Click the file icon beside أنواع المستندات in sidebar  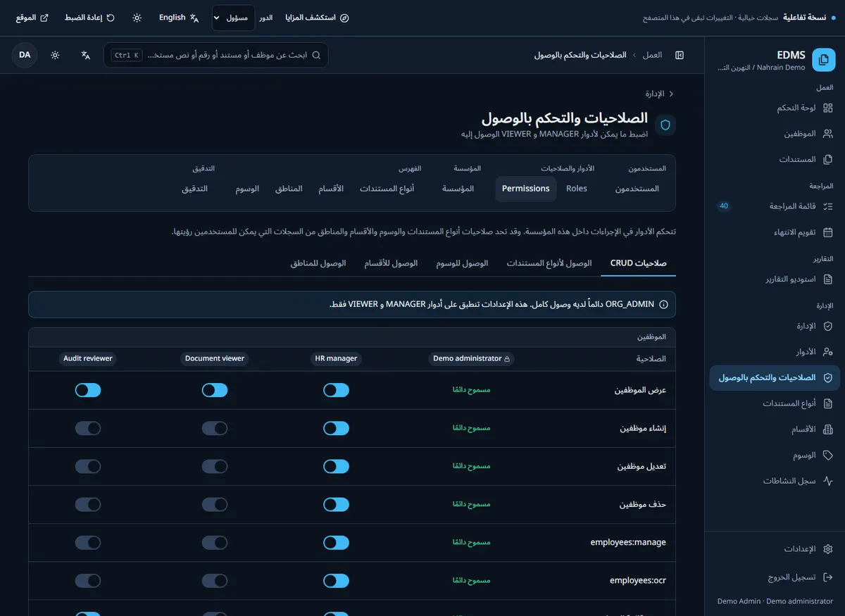(828, 403)
